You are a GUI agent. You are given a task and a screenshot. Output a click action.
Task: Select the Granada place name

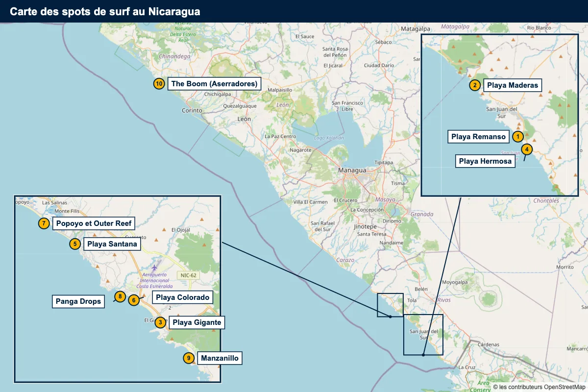422,214
